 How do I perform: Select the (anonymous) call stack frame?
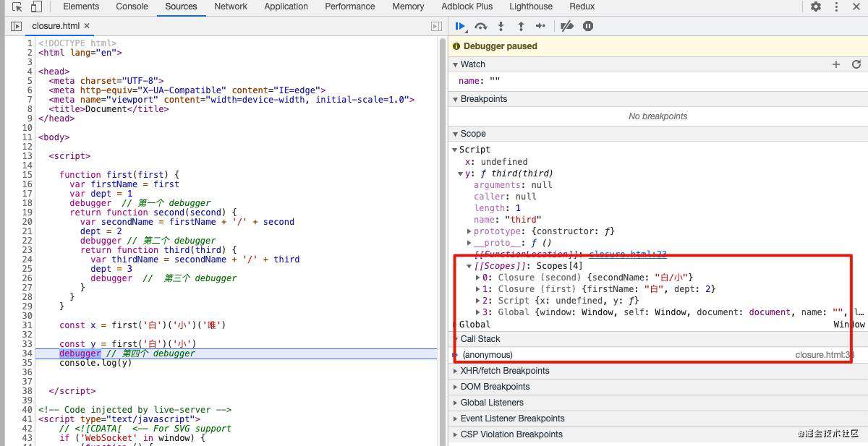pyautogui.click(x=658, y=355)
